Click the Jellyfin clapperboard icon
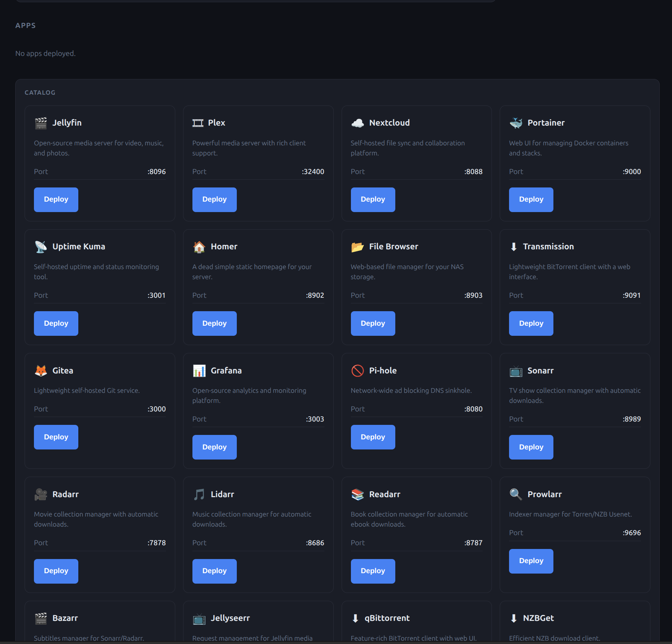The height and width of the screenshot is (644, 672). point(41,123)
